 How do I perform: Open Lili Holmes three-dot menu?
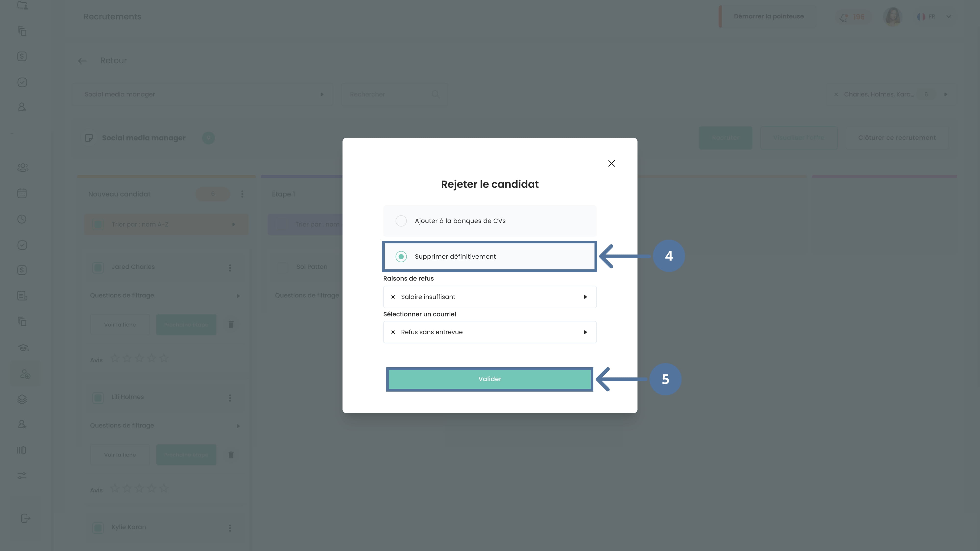pos(230,398)
